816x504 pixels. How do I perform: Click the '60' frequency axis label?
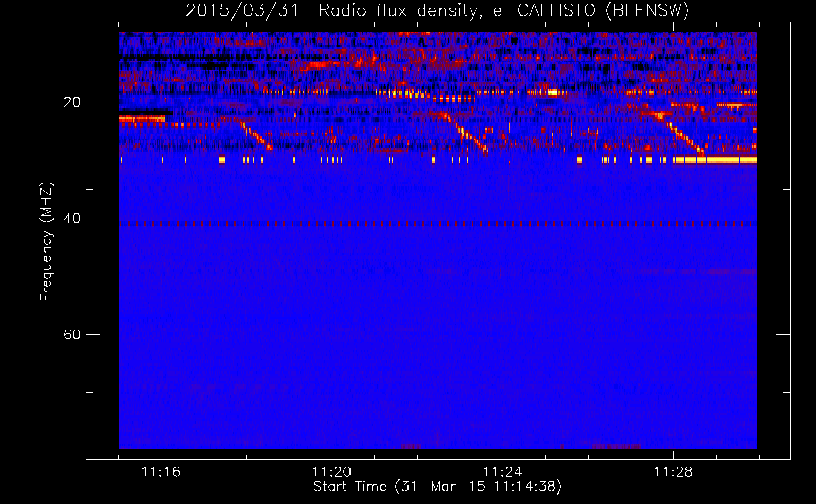pyautogui.click(x=72, y=335)
